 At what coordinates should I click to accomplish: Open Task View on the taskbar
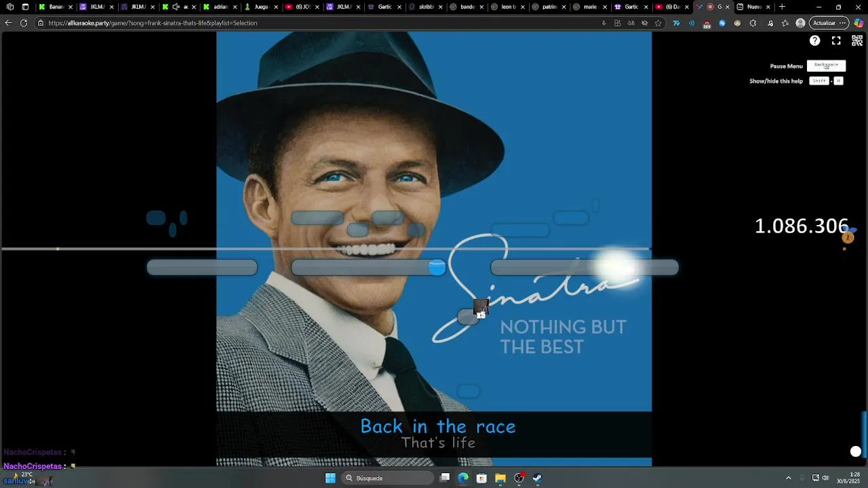[x=445, y=478]
